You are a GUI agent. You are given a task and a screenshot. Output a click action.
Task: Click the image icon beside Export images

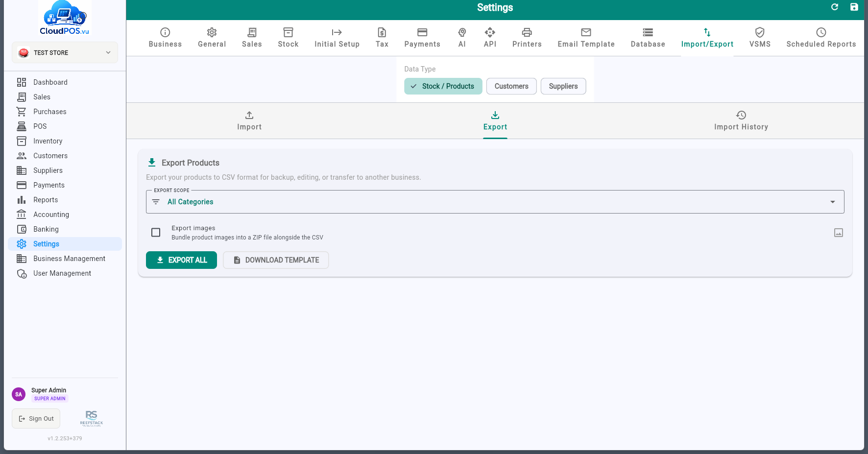pyautogui.click(x=839, y=233)
